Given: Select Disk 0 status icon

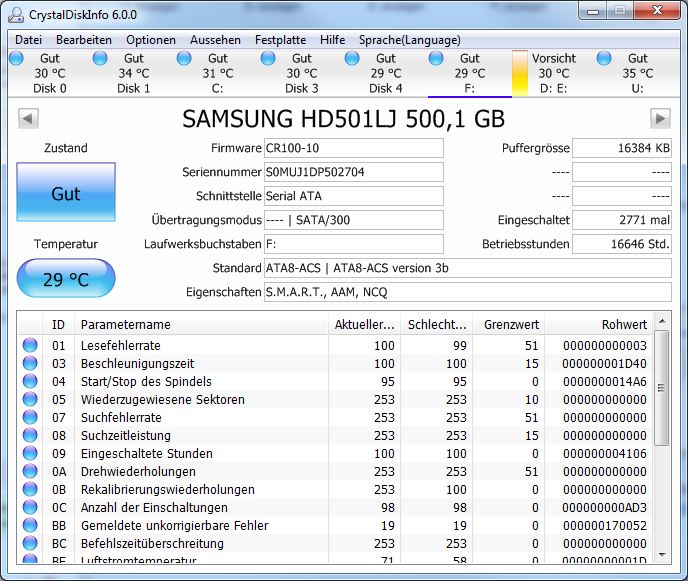Looking at the screenshot, I should coord(17,58).
